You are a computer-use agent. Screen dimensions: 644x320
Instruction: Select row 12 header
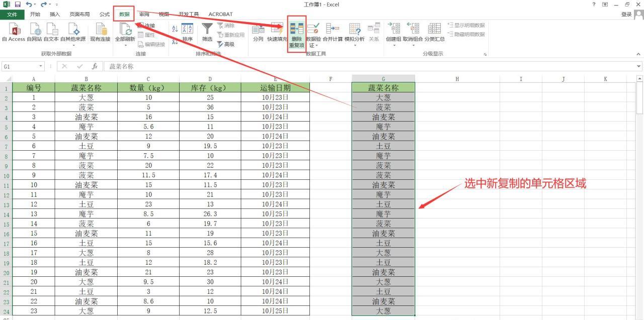pos(6,194)
